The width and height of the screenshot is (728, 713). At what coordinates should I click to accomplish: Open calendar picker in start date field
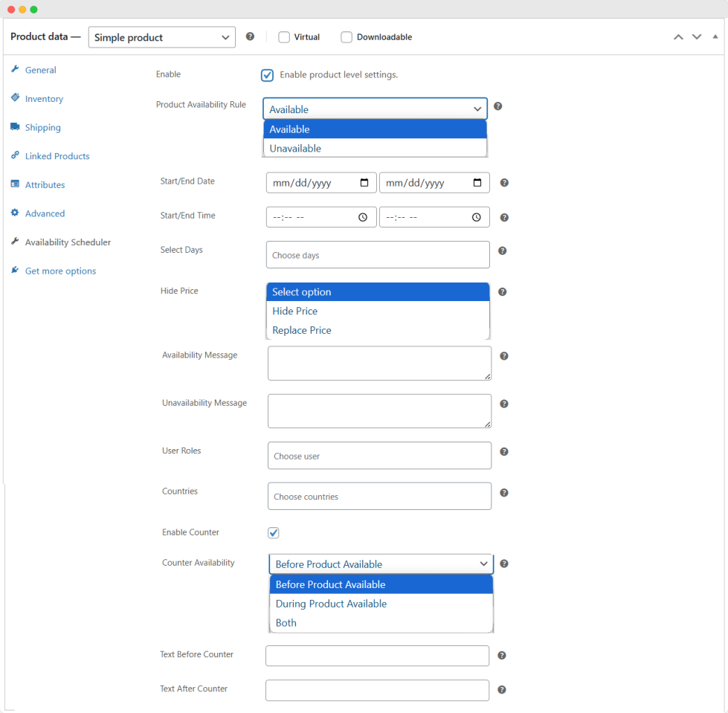(364, 183)
